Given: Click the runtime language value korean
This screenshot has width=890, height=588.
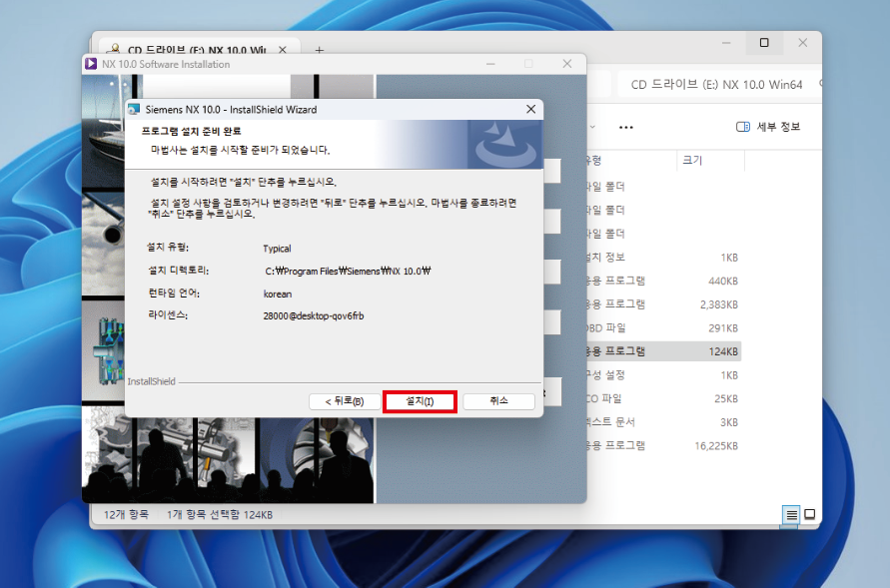Looking at the screenshot, I should (x=278, y=294).
